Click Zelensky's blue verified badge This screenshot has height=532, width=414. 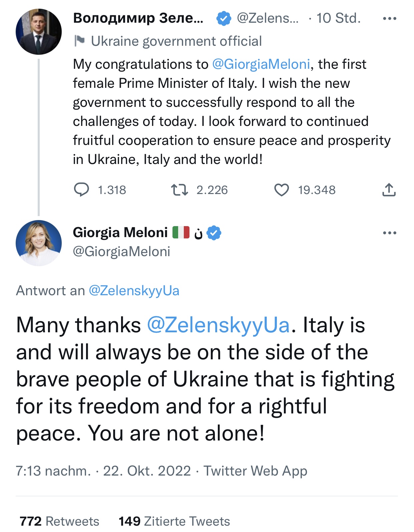224,18
